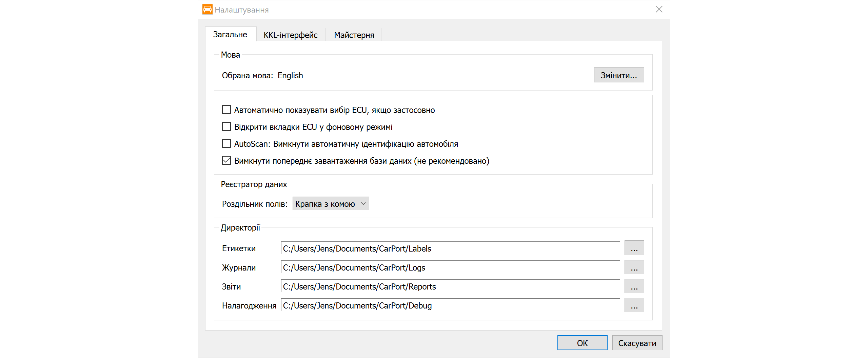Close the Налаштування dialog window
The image size is (868, 358).
[x=659, y=9]
